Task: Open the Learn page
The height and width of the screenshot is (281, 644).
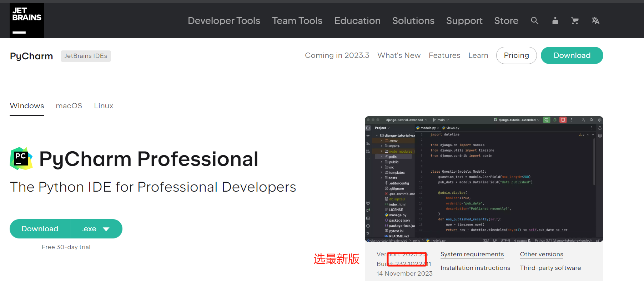Action: tap(478, 55)
